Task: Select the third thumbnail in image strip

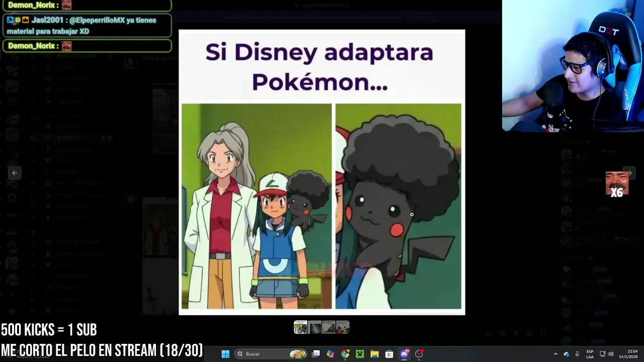Action: [x=329, y=327]
